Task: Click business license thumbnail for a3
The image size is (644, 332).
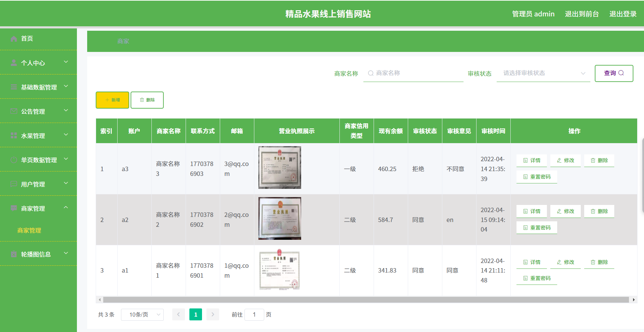Action: click(x=280, y=168)
